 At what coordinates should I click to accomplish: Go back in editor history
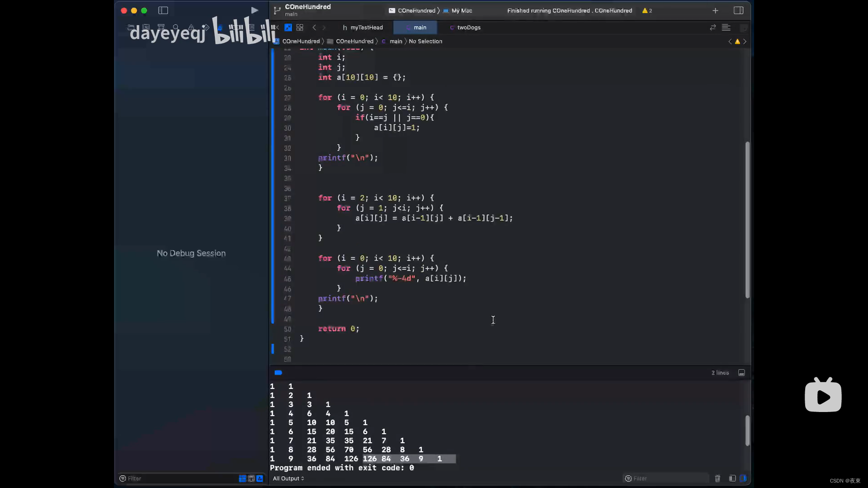click(x=314, y=28)
